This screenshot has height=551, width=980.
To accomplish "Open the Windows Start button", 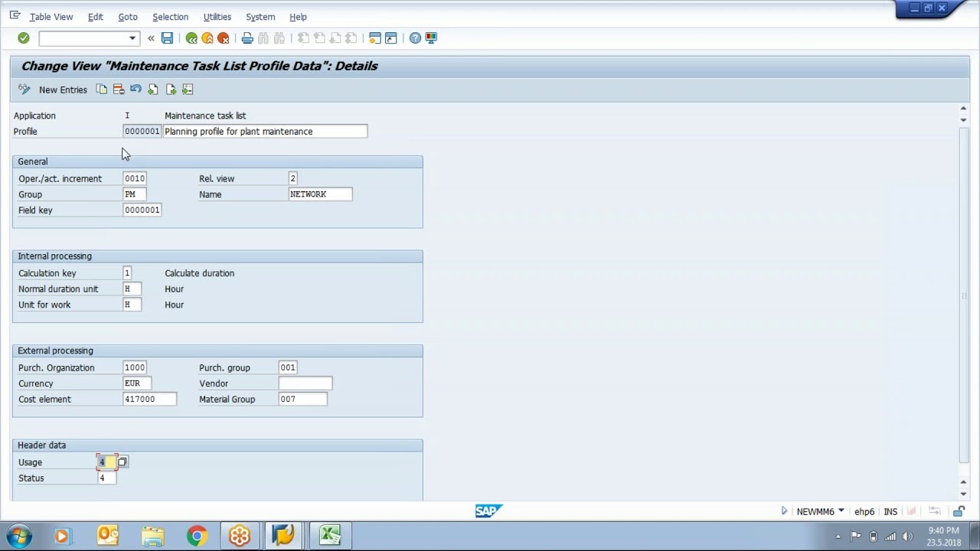I will point(19,536).
